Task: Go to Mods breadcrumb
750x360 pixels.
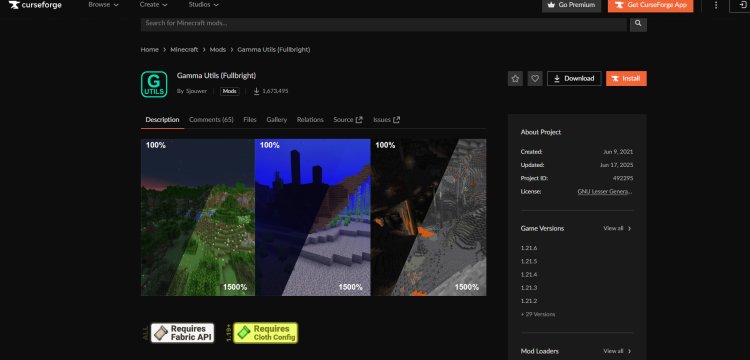Action: [x=218, y=50]
